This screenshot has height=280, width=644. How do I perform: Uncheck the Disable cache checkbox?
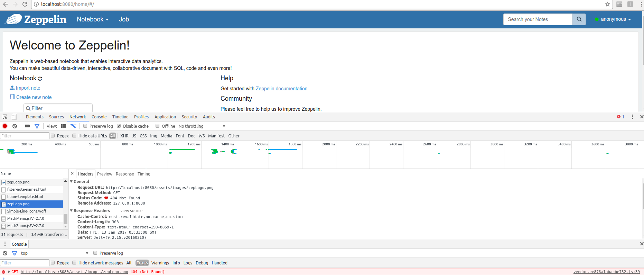coord(119,126)
